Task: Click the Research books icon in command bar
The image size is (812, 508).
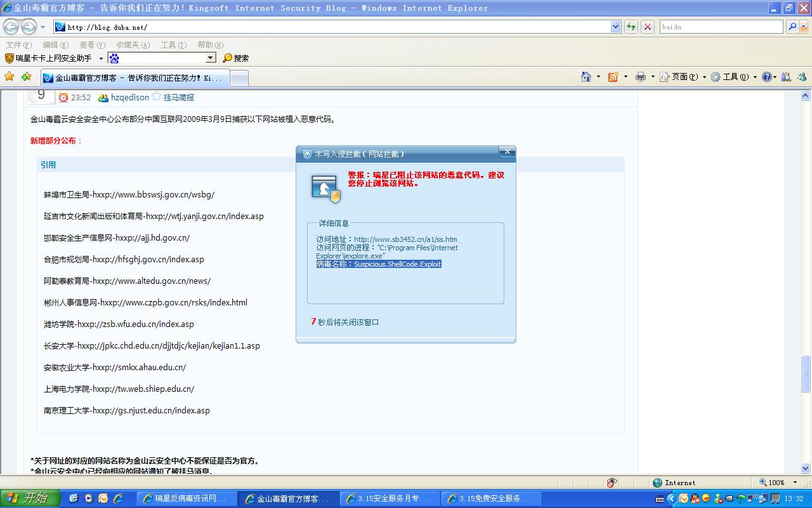Action: click(x=787, y=77)
